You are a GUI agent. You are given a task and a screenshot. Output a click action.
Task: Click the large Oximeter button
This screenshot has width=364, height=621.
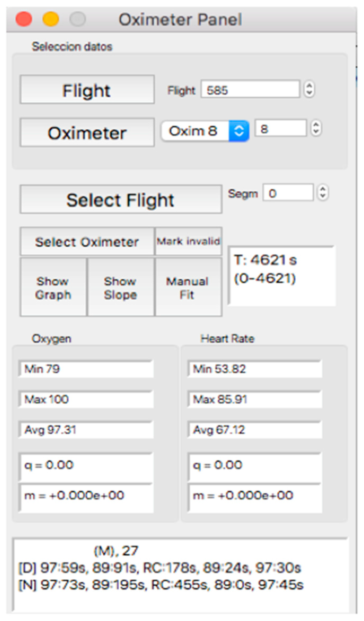pyautogui.click(x=87, y=132)
